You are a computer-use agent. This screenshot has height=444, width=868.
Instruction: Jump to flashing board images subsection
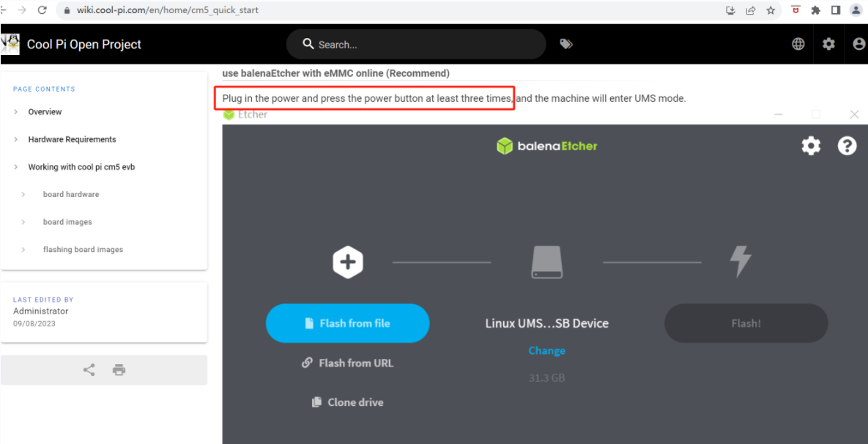coord(83,250)
